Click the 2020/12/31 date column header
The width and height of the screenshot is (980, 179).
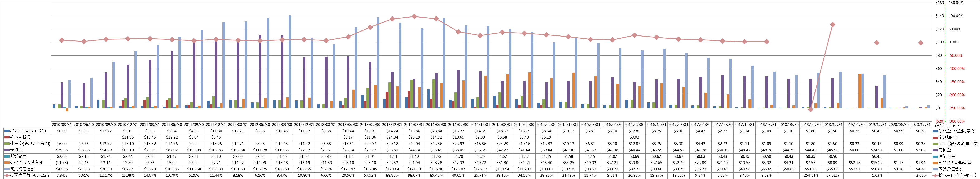click(921, 125)
